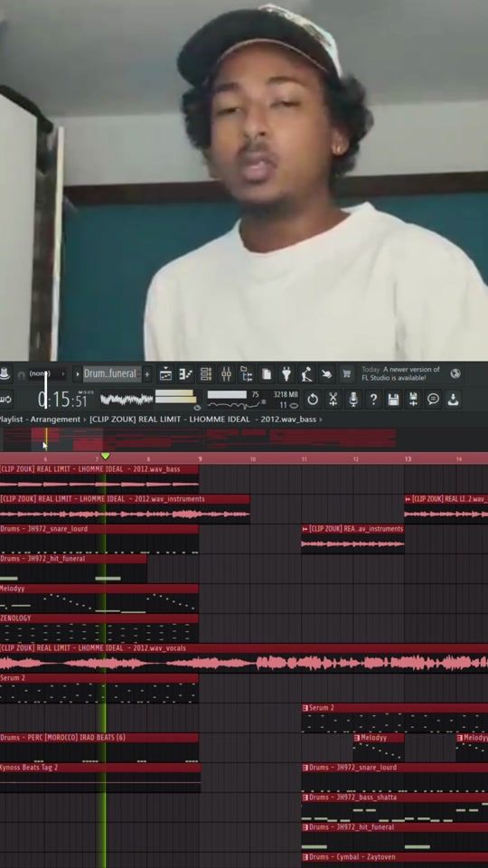The image size is (488, 868).
Task: Open the plugin picker plug icon
Action: coord(286,374)
